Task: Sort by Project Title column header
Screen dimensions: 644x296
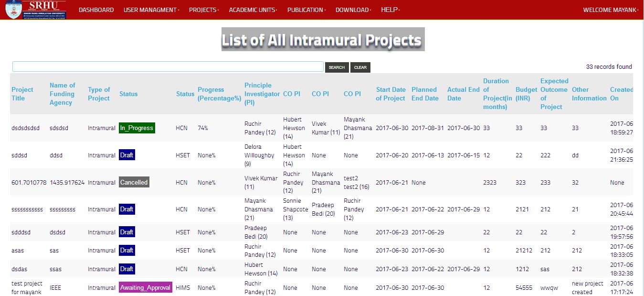Action: pos(22,94)
